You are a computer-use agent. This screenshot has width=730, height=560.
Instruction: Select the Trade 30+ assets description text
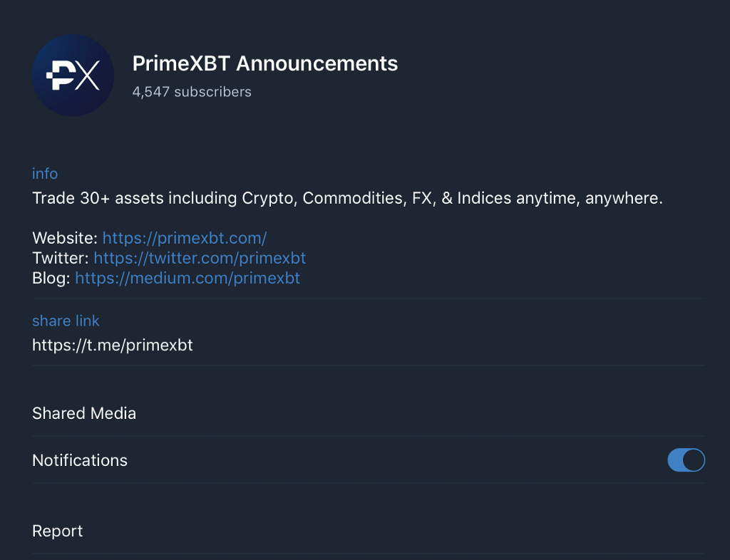pos(347,198)
